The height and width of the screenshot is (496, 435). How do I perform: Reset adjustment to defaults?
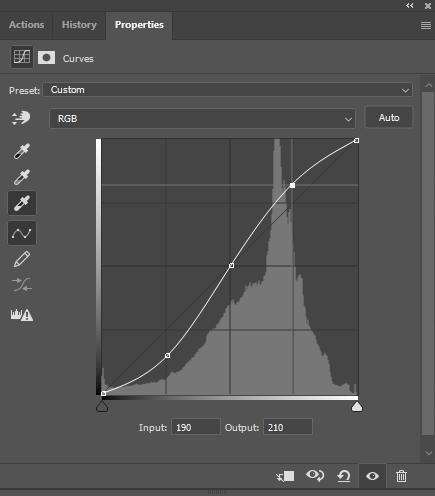coord(344,476)
